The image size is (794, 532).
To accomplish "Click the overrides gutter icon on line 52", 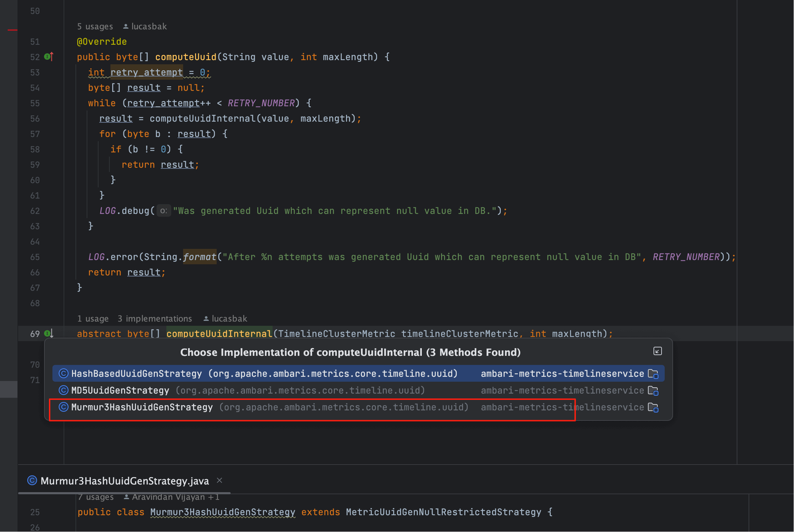I will (49, 57).
